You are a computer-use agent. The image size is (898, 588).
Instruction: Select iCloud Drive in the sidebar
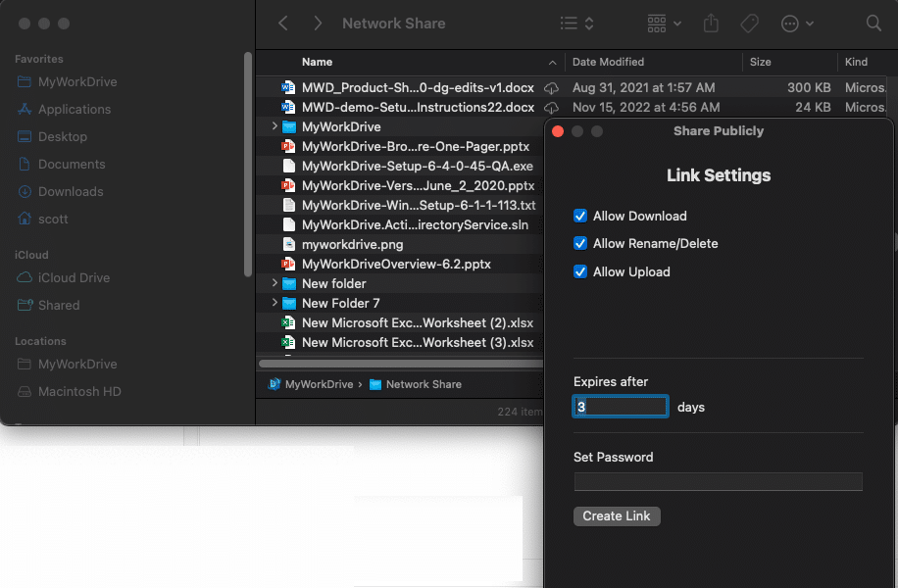74,277
